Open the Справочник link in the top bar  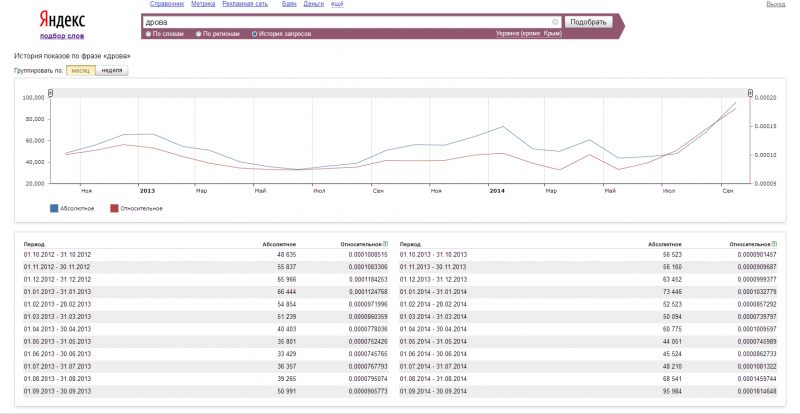(167, 4)
